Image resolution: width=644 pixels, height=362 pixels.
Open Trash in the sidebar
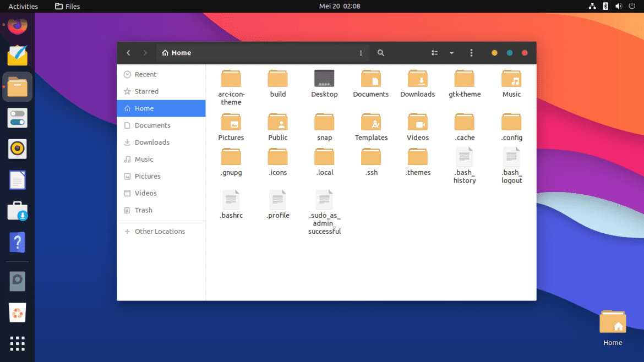click(x=143, y=210)
